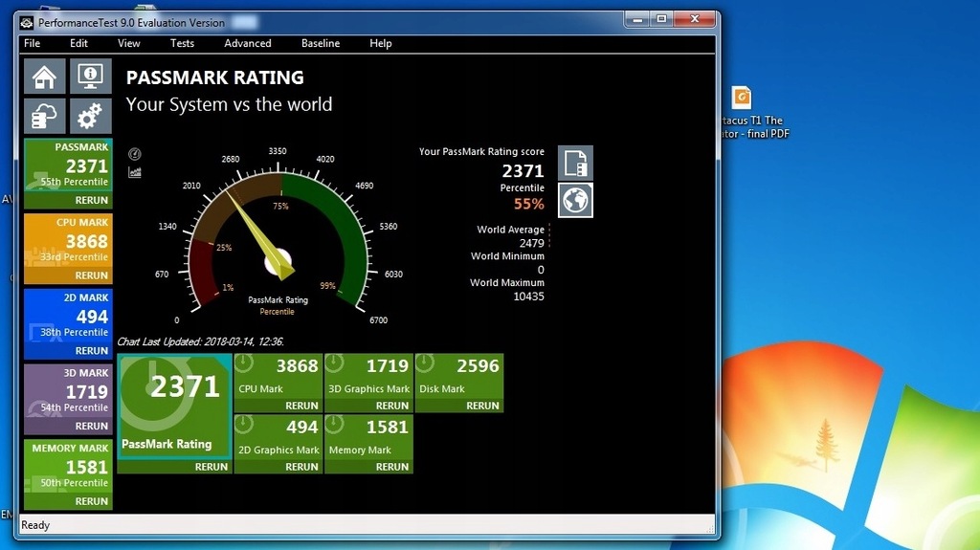Screen dimensions: 980x550
Task: Select the PASSMARK 2371 sidebar tile
Action: click(68, 165)
